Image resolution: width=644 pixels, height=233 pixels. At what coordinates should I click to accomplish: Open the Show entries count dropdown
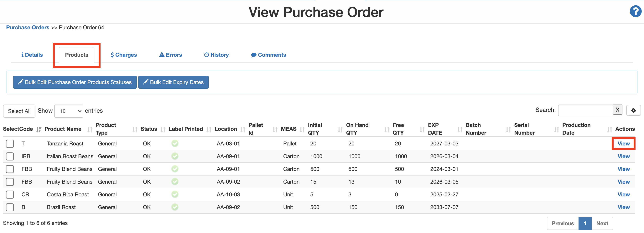[x=69, y=111]
